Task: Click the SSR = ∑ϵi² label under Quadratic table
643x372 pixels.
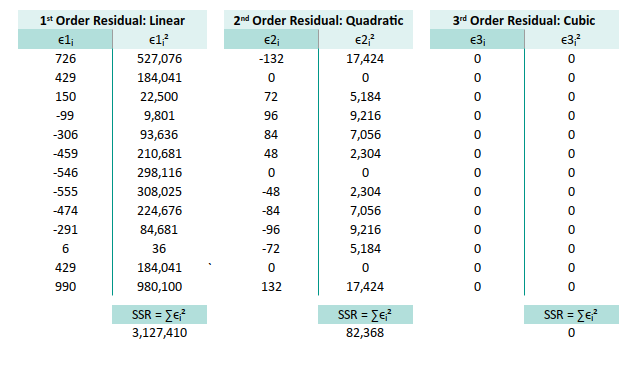Action: (x=365, y=315)
